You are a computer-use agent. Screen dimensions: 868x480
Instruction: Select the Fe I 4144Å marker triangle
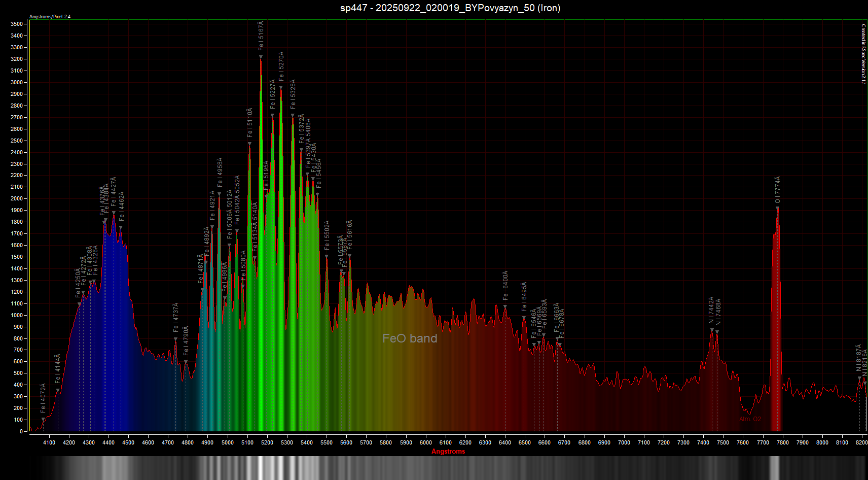[58, 390]
